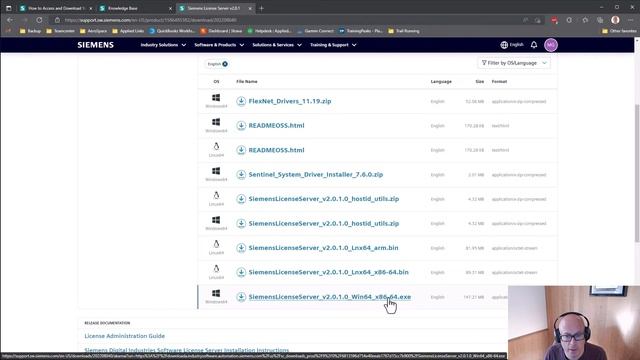Open License Administration Guide link
The image size is (640, 360).
point(124,336)
